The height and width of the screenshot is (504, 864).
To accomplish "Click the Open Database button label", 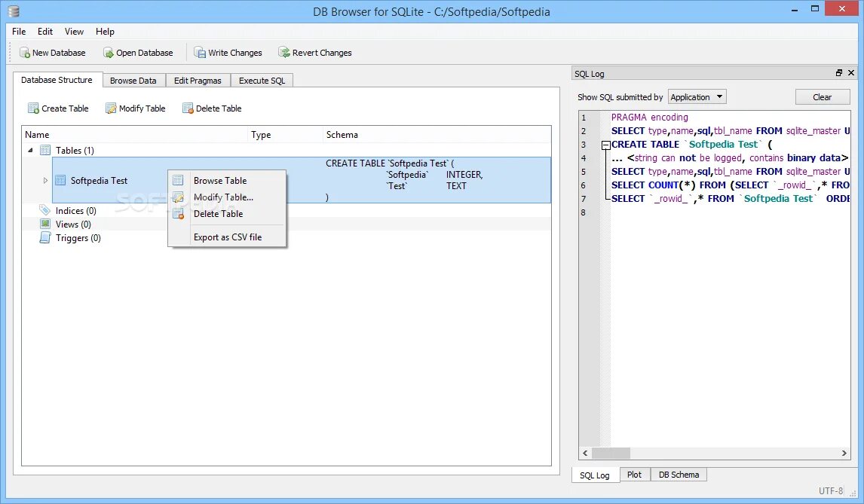I will click(x=144, y=53).
